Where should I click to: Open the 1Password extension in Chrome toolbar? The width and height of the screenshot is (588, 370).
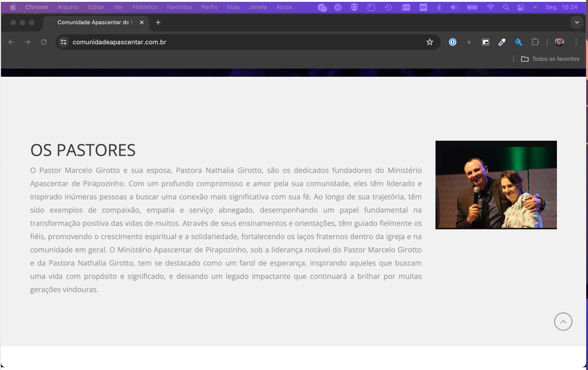pyautogui.click(x=452, y=42)
